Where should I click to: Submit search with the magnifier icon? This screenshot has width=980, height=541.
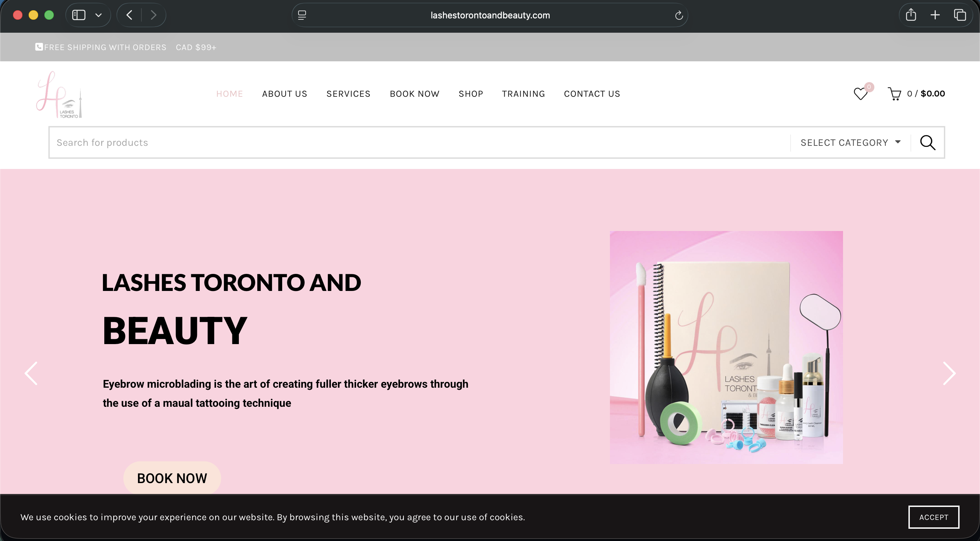click(928, 142)
